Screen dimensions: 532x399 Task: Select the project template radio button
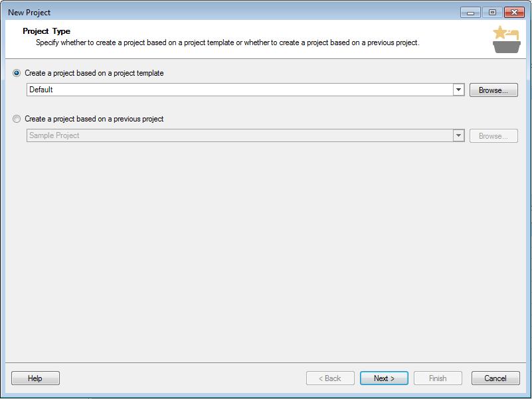[x=17, y=73]
